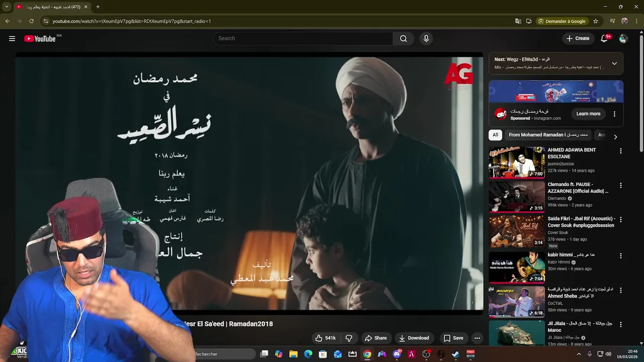Dislike the video with thumbs-down

click(x=349, y=338)
